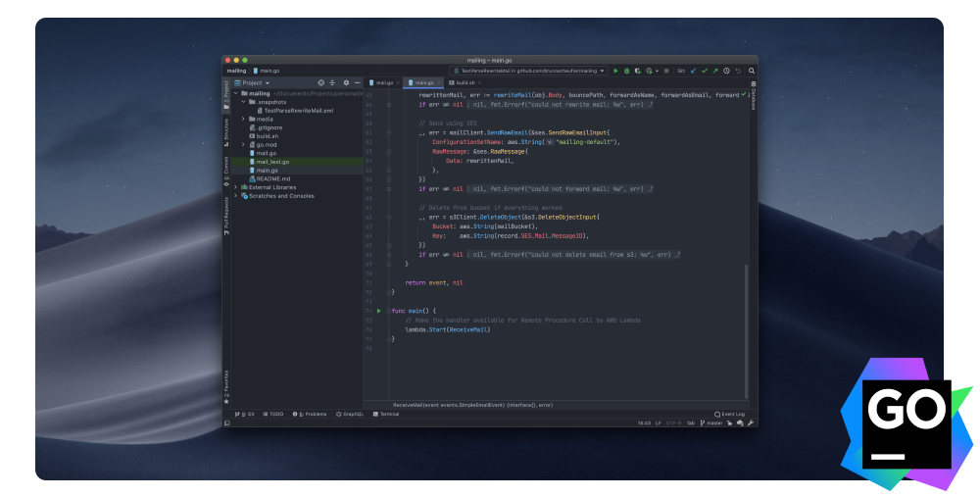
Task: Open the Event Log
Action: pyautogui.click(x=730, y=414)
